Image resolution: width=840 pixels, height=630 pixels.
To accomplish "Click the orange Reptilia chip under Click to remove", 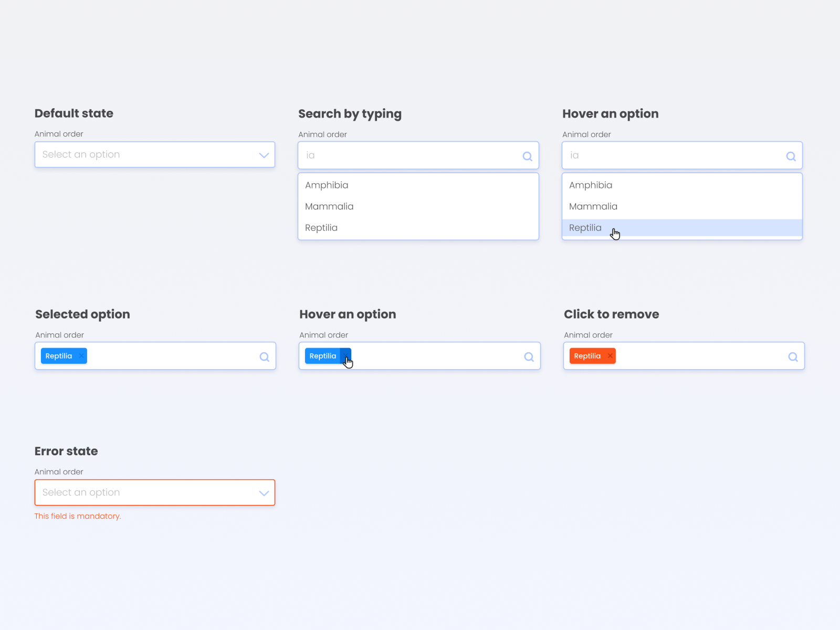I will click(587, 355).
